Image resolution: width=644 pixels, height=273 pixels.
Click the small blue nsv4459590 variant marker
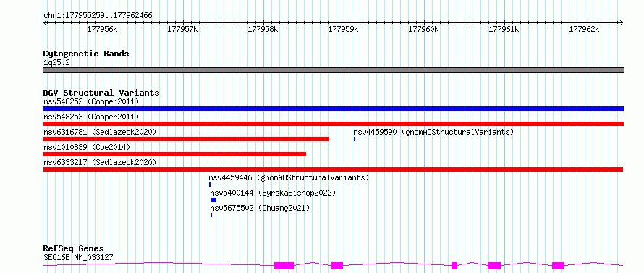pyautogui.click(x=355, y=139)
